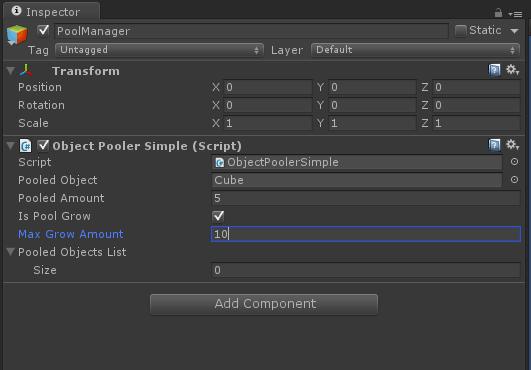Click the Pooled Object label
531x370 pixels.
(x=58, y=180)
